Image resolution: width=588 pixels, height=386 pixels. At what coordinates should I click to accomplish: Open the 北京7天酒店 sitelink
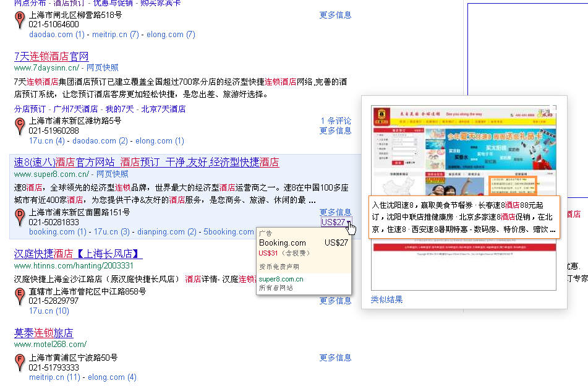click(x=163, y=109)
